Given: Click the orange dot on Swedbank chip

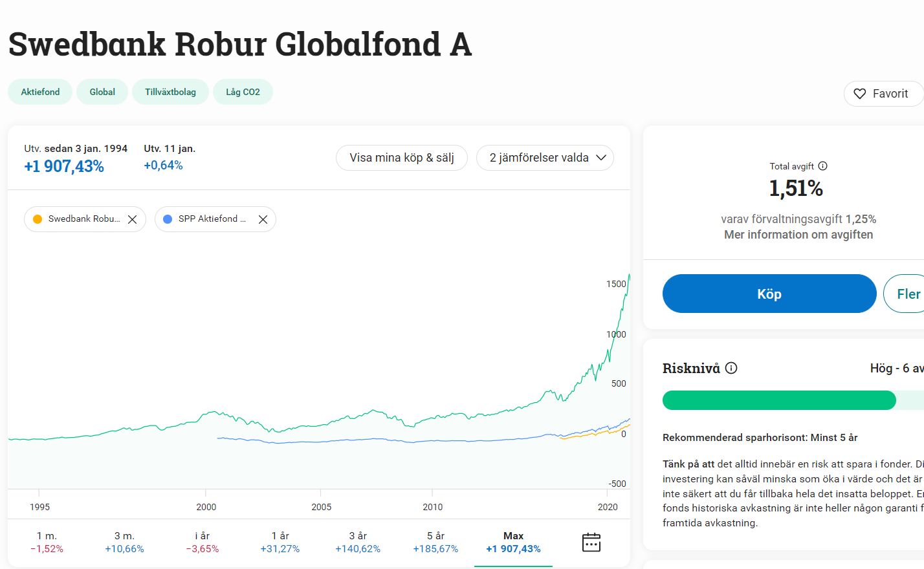Looking at the screenshot, I should (x=38, y=219).
